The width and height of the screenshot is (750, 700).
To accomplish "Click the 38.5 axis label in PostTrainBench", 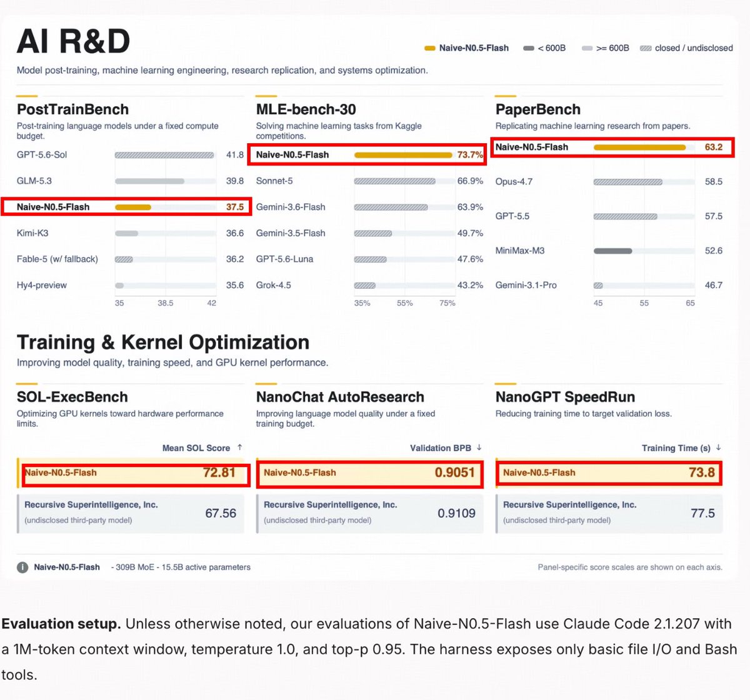I will tap(166, 303).
